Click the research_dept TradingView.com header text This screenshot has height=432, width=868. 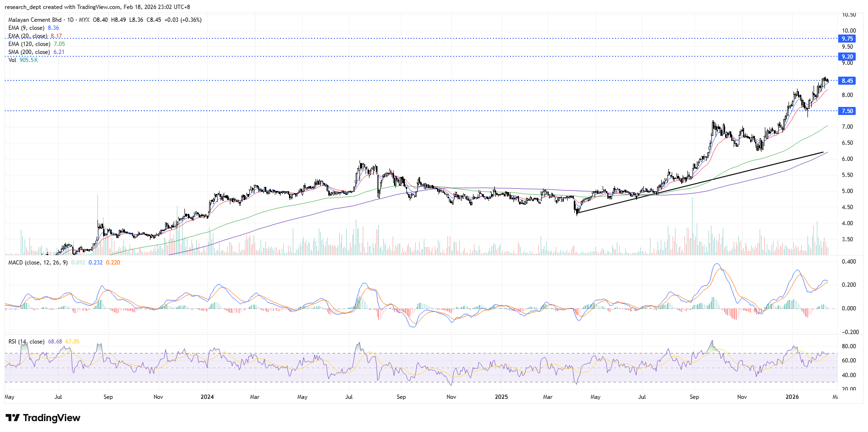pos(97,7)
